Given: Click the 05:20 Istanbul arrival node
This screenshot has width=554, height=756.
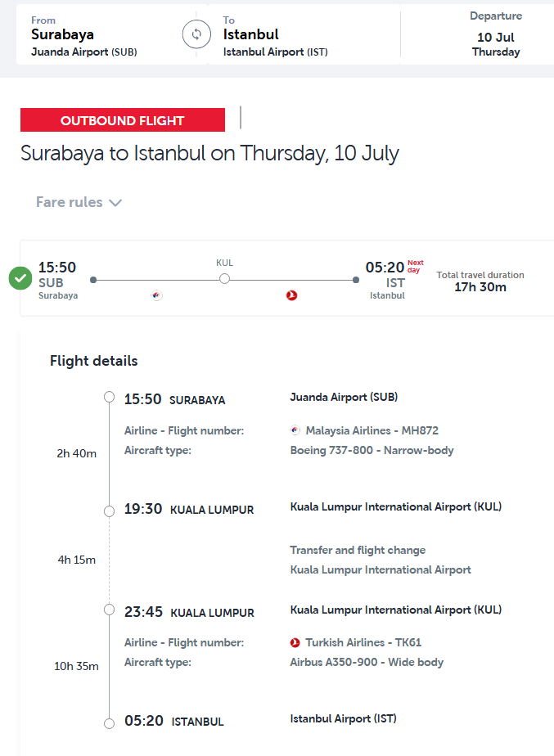Looking at the screenshot, I should click(x=109, y=723).
